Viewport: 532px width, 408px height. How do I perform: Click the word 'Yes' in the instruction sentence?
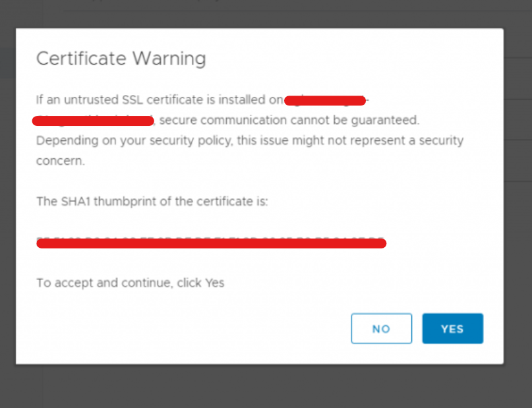coord(214,283)
